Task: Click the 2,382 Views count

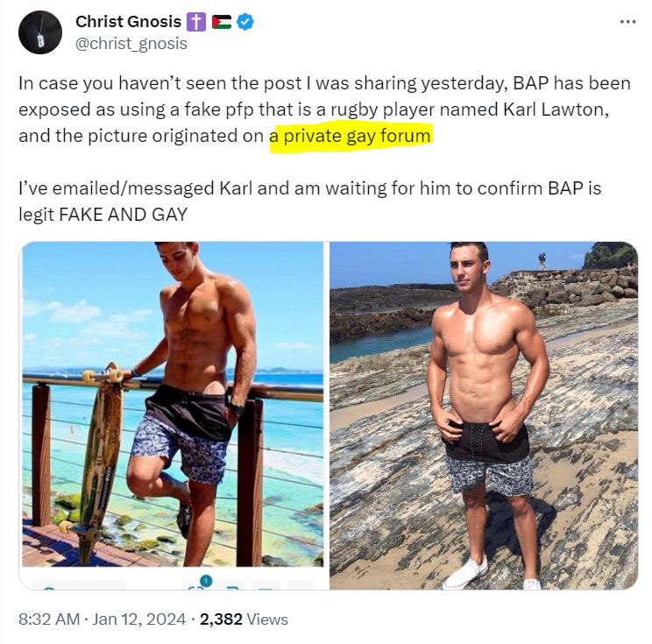Action: 222,619
